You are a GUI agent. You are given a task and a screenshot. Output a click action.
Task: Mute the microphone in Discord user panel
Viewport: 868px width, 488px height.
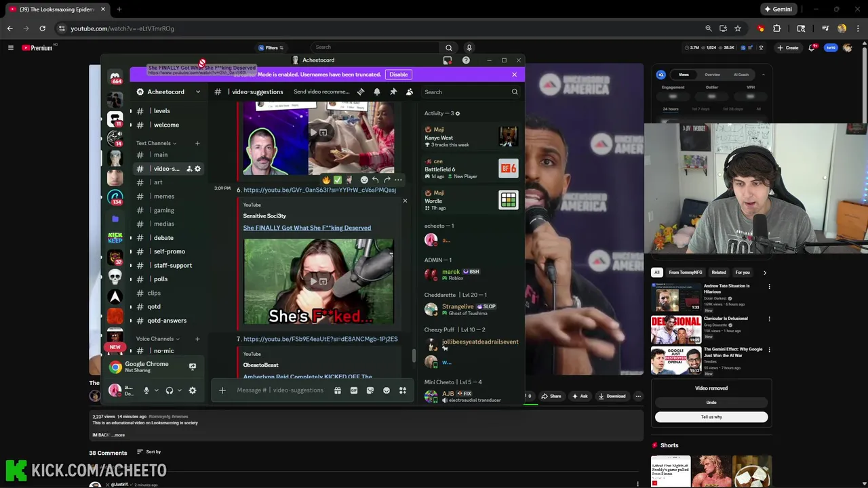click(x=146, y=390)
